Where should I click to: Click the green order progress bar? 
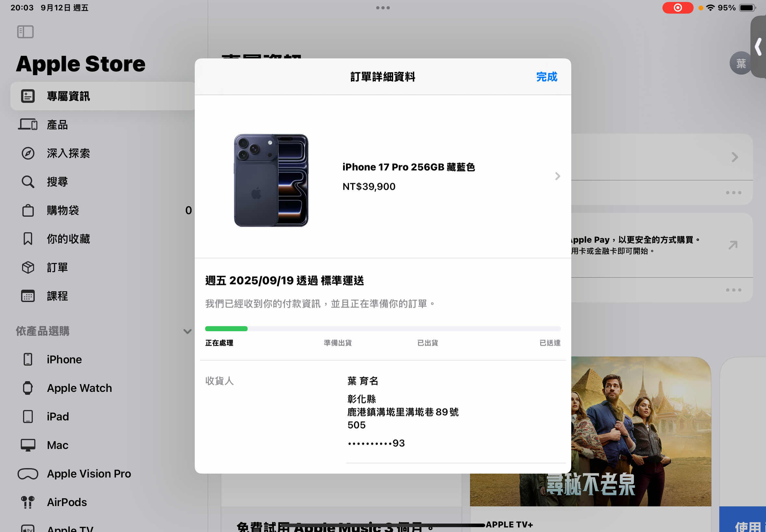coord(227,329)
